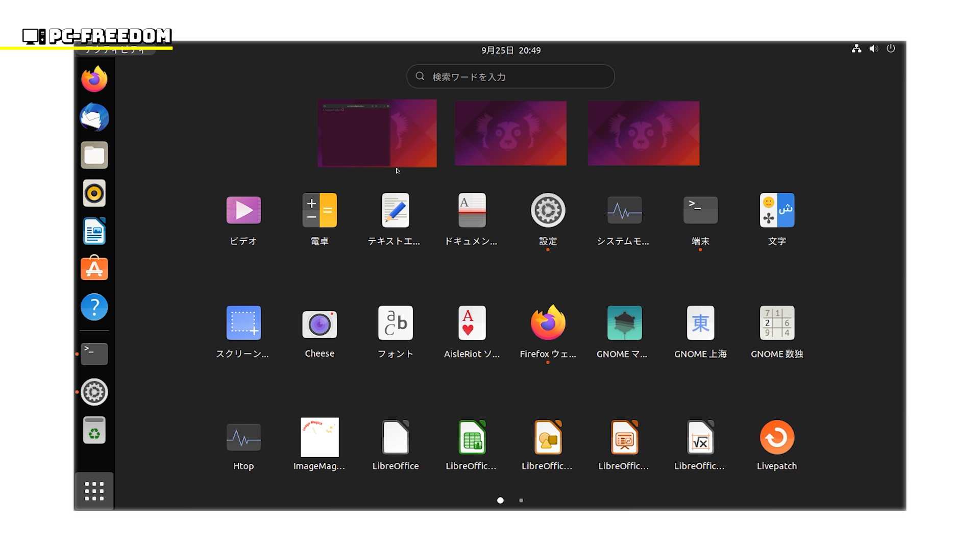Launch Livepatch from the app grid
The height and width of the screenshot is (551, 980).
click(x=776, y=438)
